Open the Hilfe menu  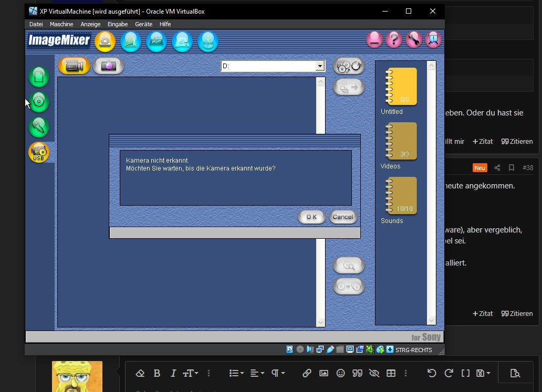coord(165,24)
